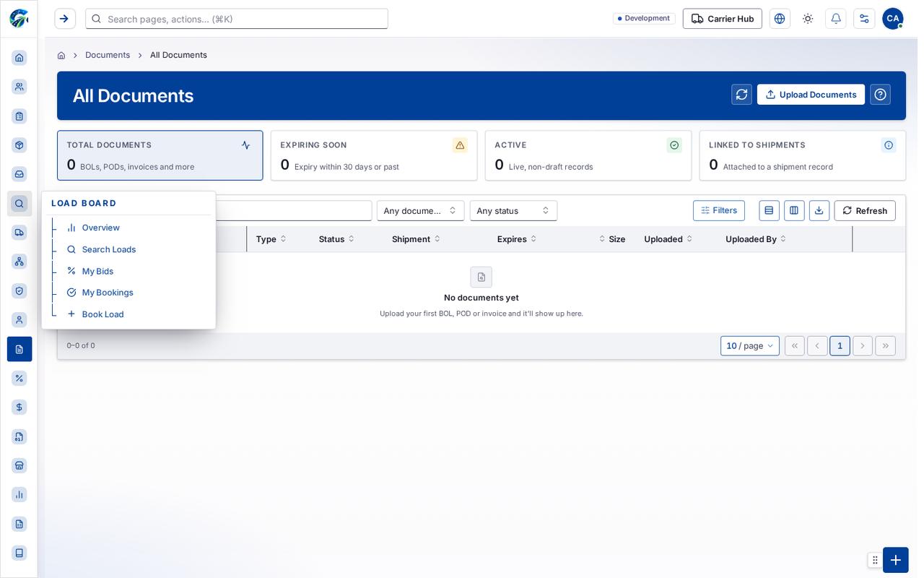The image size is (924, 578).
Task: Sort by the Expires column header
Action: coord(517,239)
